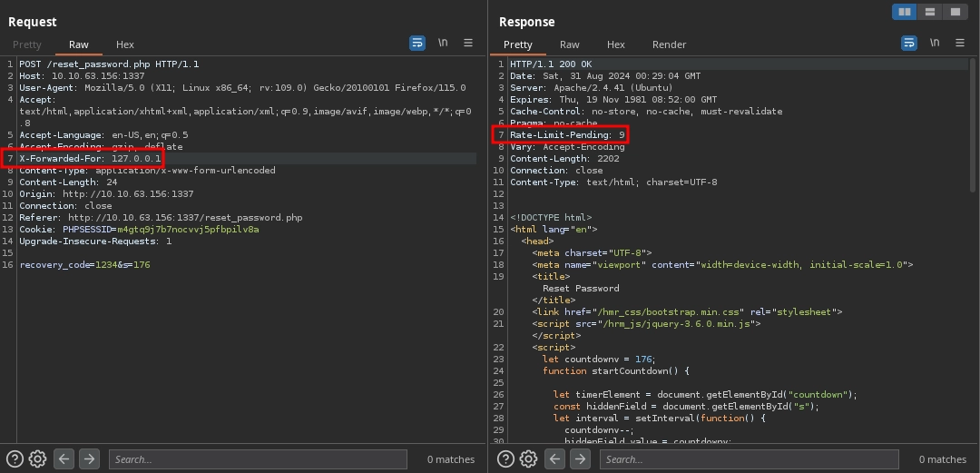Open search settings gear in Response panel

tap(528, 459)
